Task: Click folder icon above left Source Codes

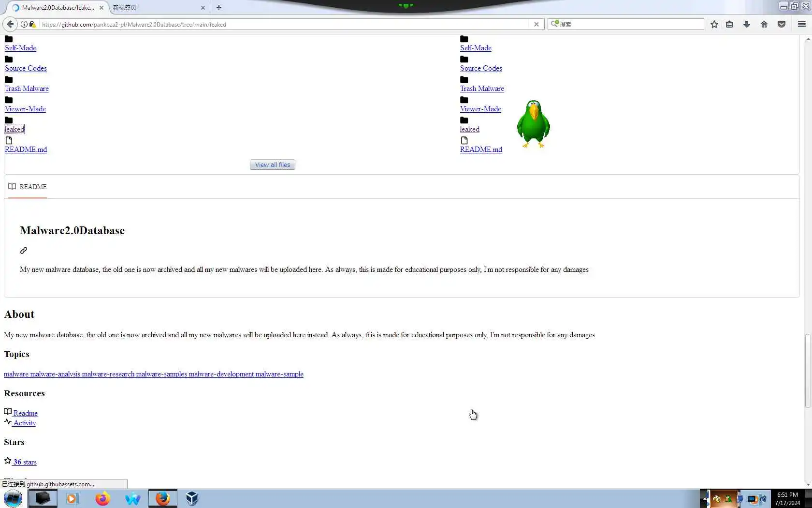Action: [9, 60]
